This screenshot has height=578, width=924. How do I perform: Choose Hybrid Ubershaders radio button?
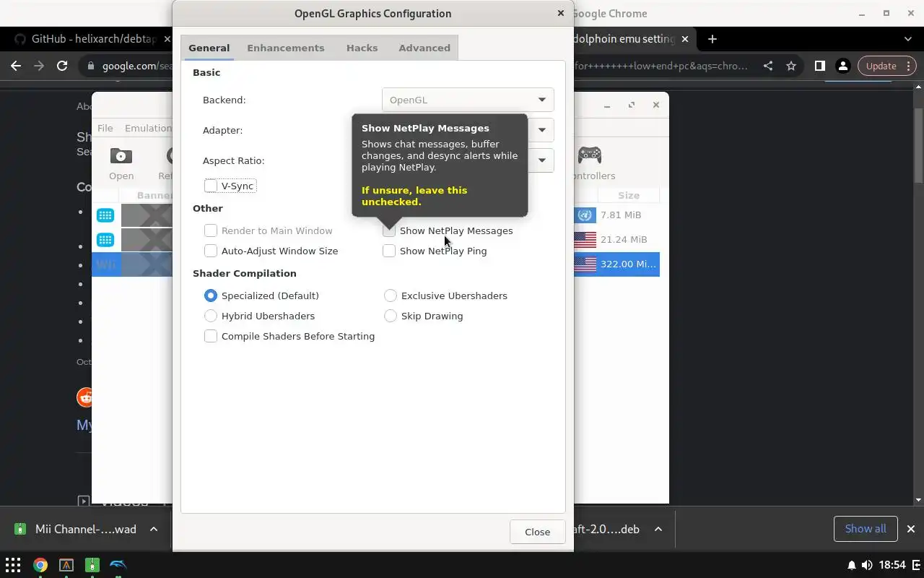coord(211,316)
